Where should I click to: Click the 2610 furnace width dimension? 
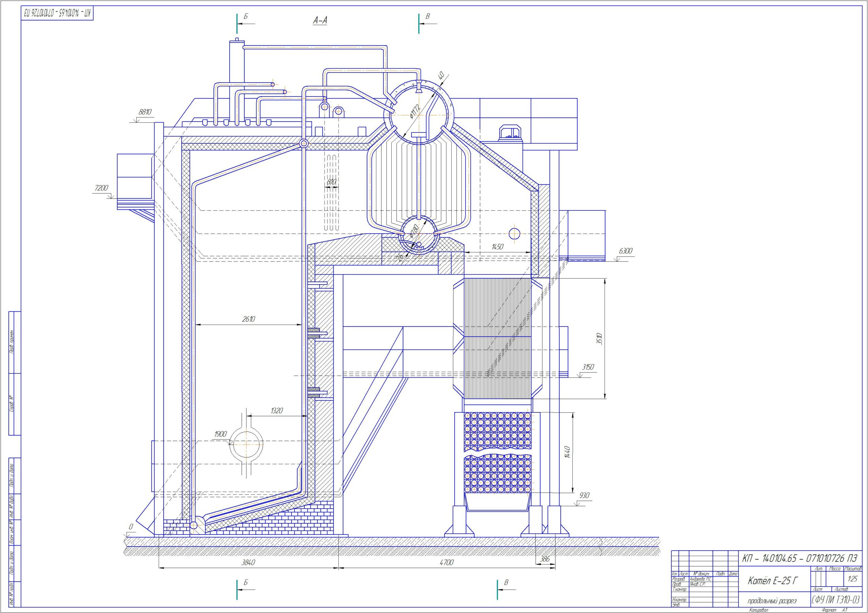(249, 319)
